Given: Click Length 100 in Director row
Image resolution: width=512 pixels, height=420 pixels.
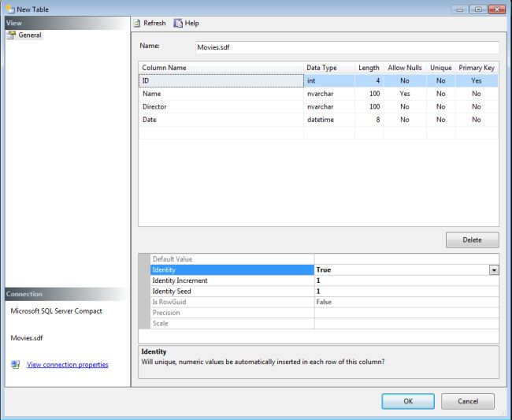Looking at the screenshot, I should point(369,107).
